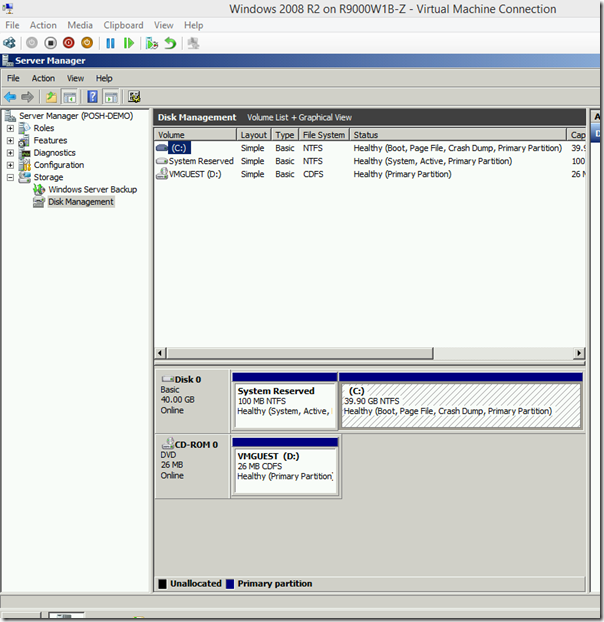Open the outer VM Connection View menu
604x622 pixels.
click(164, 25)
